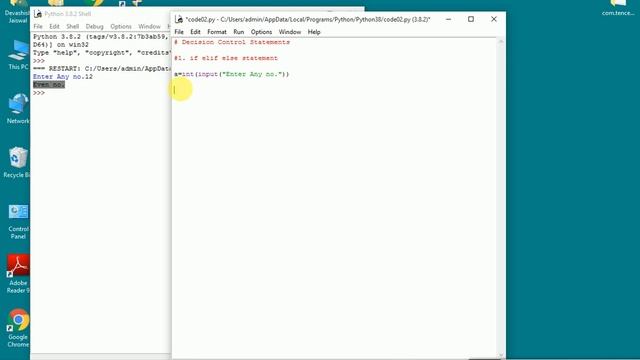Viewport: 640px width, 360px height.
Task: Click the last >>> prompt in Python Shell
Action: 39,93
